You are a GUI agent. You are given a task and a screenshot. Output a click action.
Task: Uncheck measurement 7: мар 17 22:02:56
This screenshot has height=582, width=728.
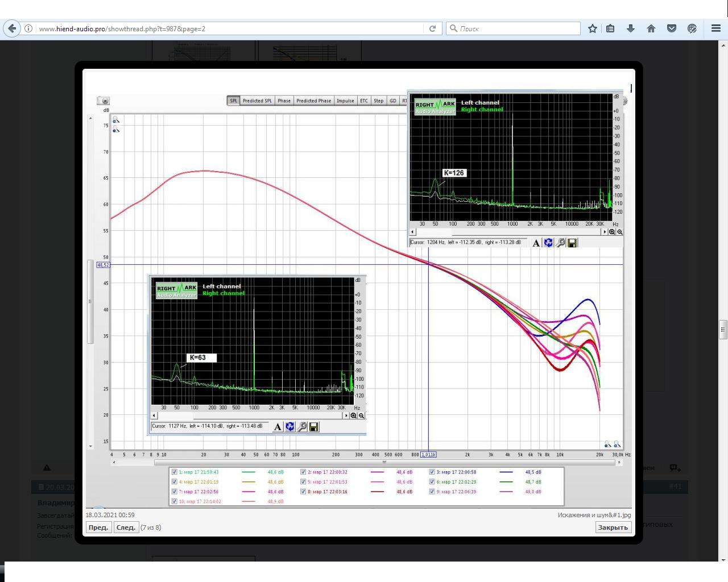coord(175,492)
